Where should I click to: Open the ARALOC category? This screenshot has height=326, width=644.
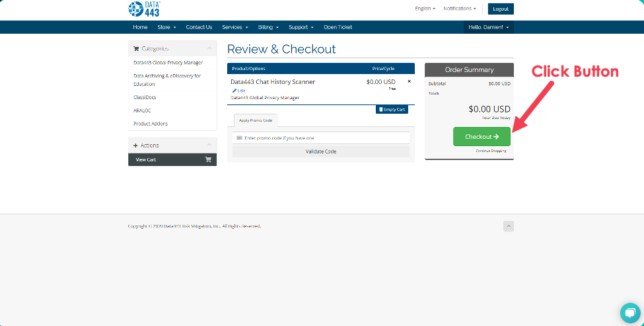coord(142,110)
